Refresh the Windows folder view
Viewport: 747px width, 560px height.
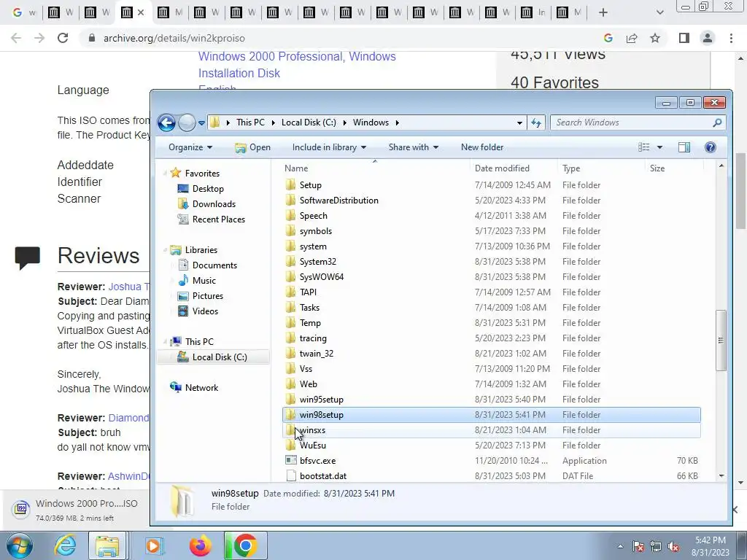coord(536,122)
